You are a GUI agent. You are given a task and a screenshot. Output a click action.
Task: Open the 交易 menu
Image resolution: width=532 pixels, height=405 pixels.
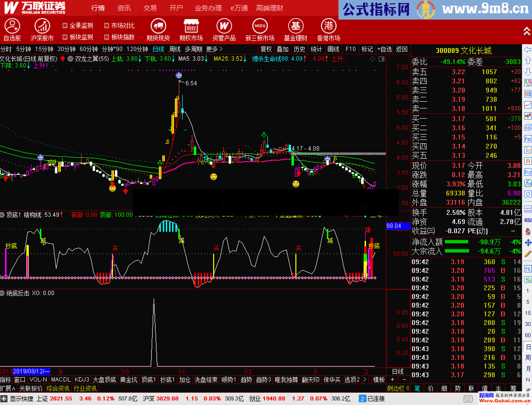pos(150,8)
